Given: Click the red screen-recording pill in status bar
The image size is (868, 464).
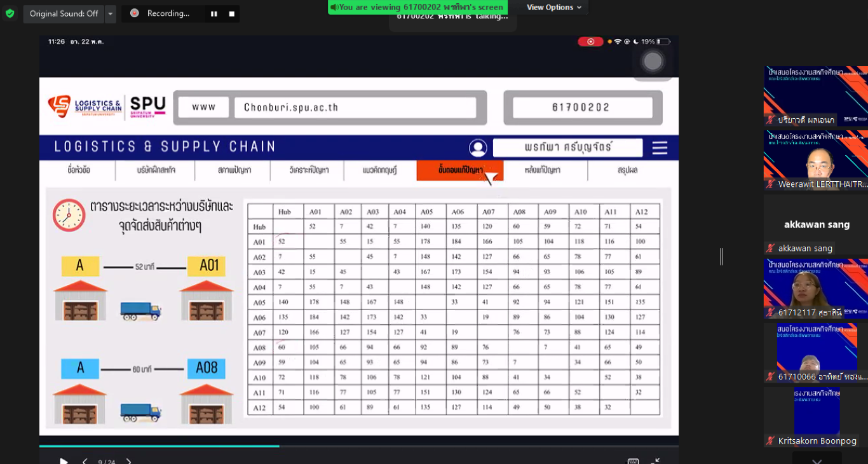Looking at the screenshot, I should tap(590, 41).
